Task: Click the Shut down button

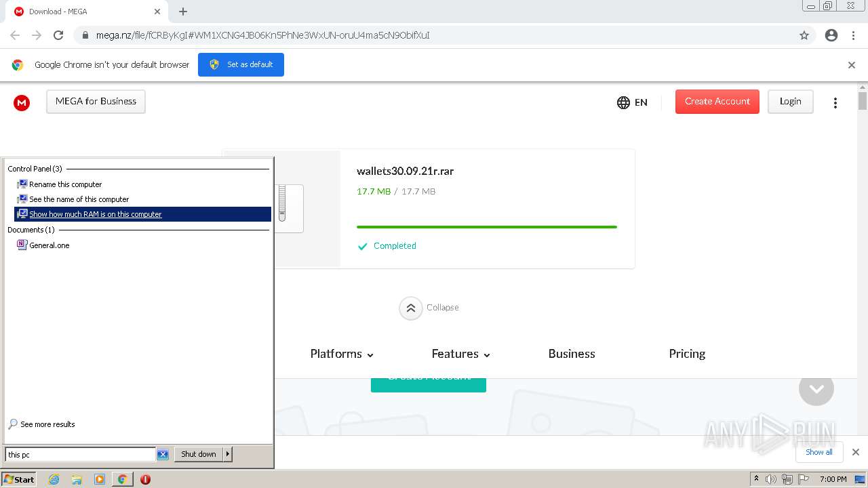Action: coord(199,454)
